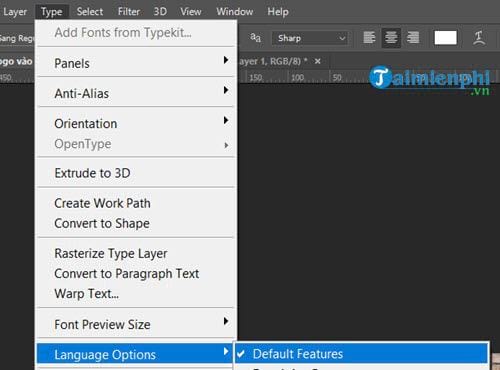The width and height of the screenshot is (500, 370).
Task: Expand the Anti-Alias submenu
Action: 136,93
